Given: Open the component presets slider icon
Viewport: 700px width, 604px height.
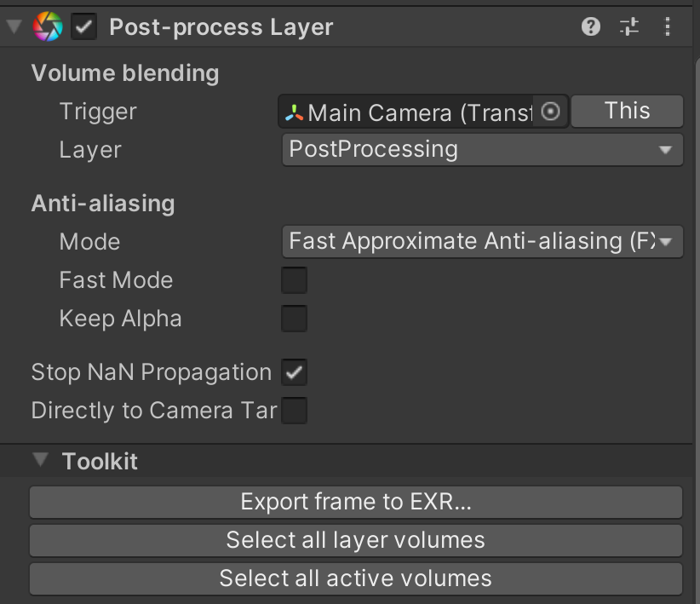Looking at the screenshot, I should pos(629,27).
